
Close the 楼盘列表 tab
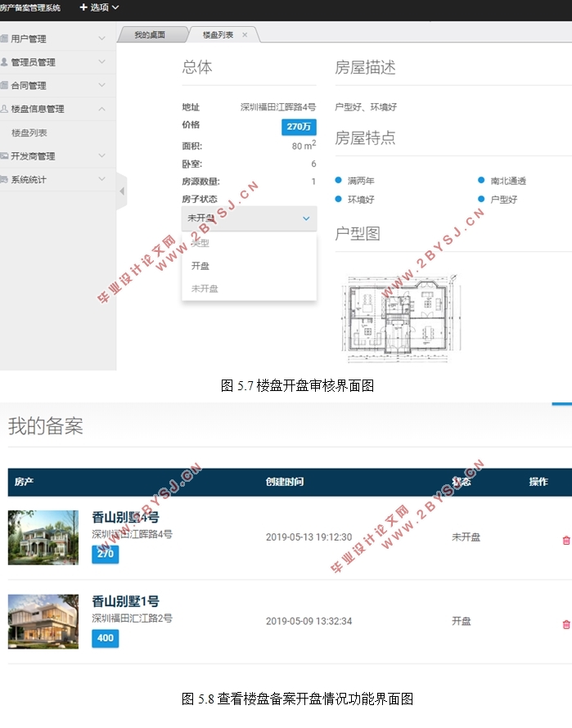click(245, 35)
